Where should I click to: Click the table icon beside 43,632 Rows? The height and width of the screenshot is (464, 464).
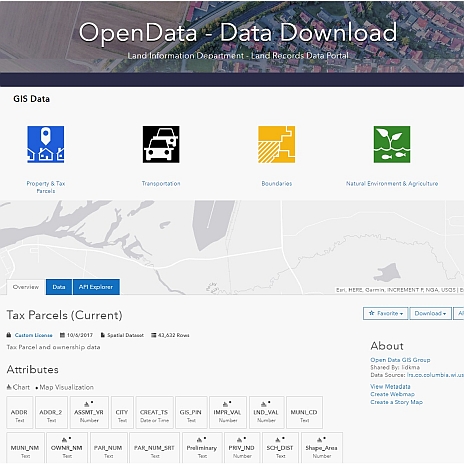(154, 335)
